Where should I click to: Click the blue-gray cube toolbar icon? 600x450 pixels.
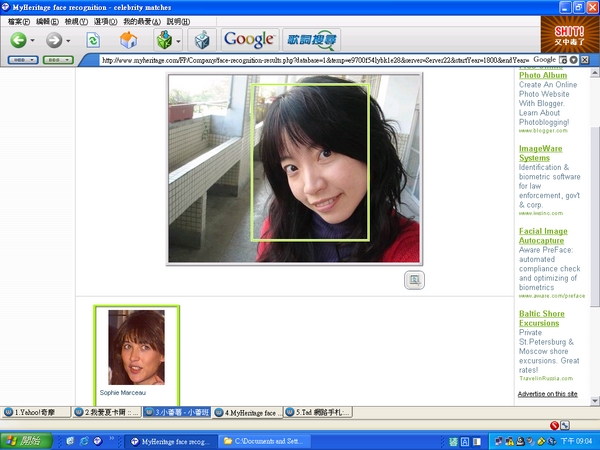[x=202, y=40]
